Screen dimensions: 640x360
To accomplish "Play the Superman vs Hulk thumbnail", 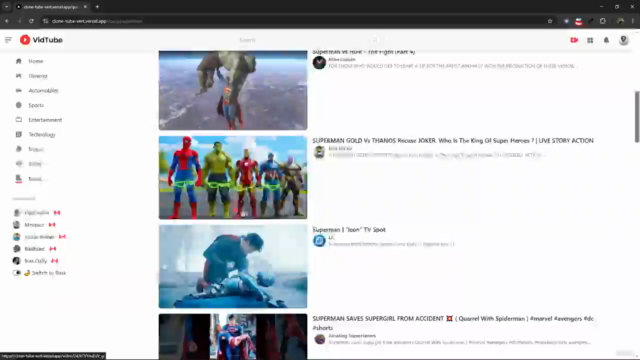I will point(233,90).
